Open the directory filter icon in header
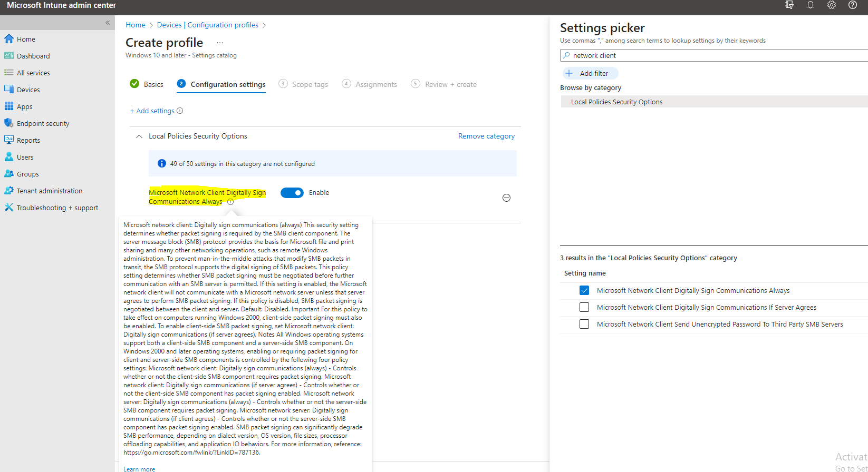Image resolution: width=868 pixels, height=472 pixels. tap(789, 5)
